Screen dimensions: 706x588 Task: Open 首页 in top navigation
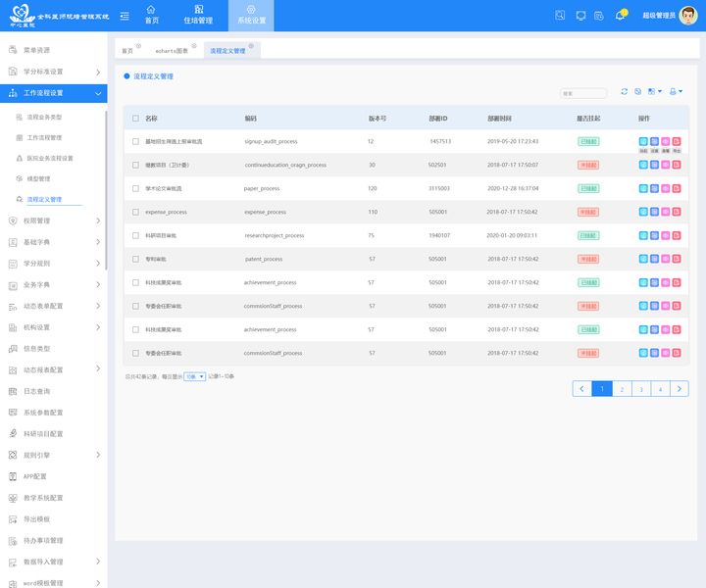[151, 16]
